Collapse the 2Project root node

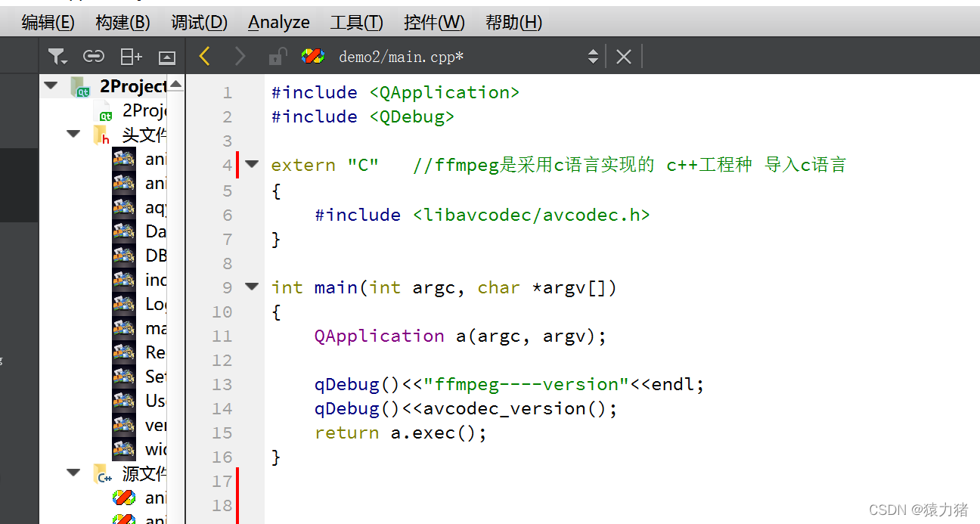click(51, 85)
